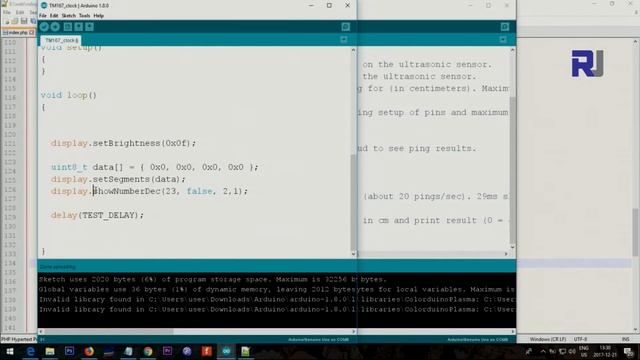Click the volume tray icon
Viewport: 640px width, 360px height.
click(x=572, y=351)
